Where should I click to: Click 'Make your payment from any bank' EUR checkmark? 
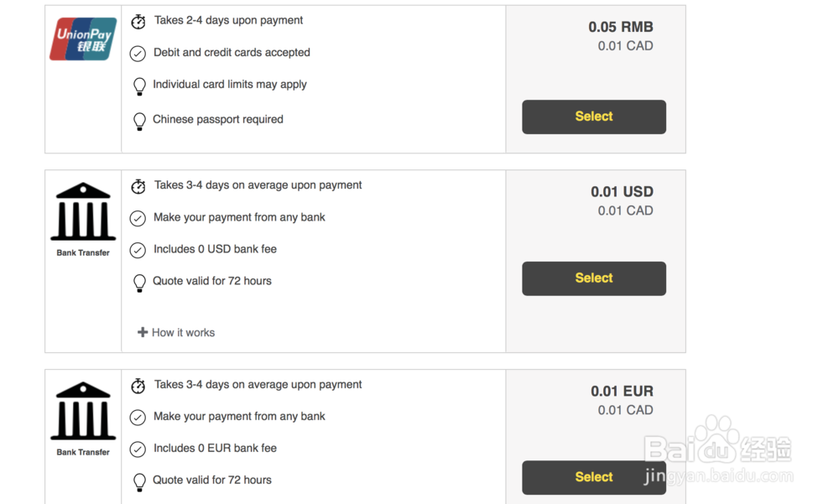coord(138,418)
